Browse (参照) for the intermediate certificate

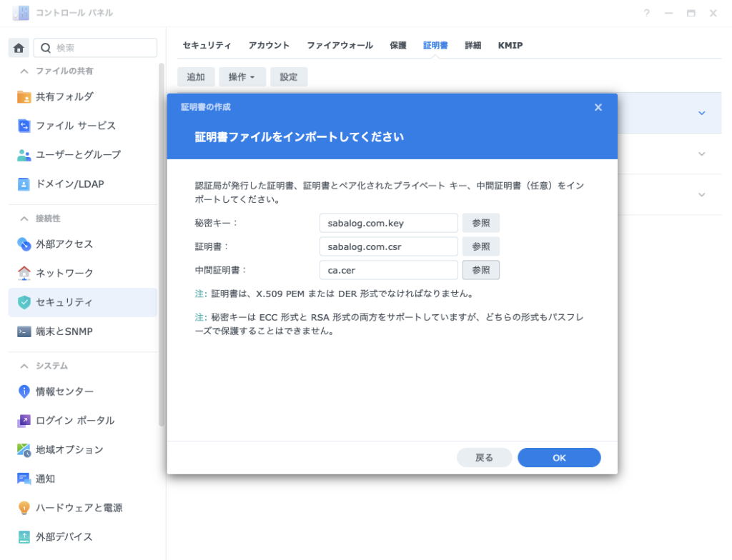[480, 270]
